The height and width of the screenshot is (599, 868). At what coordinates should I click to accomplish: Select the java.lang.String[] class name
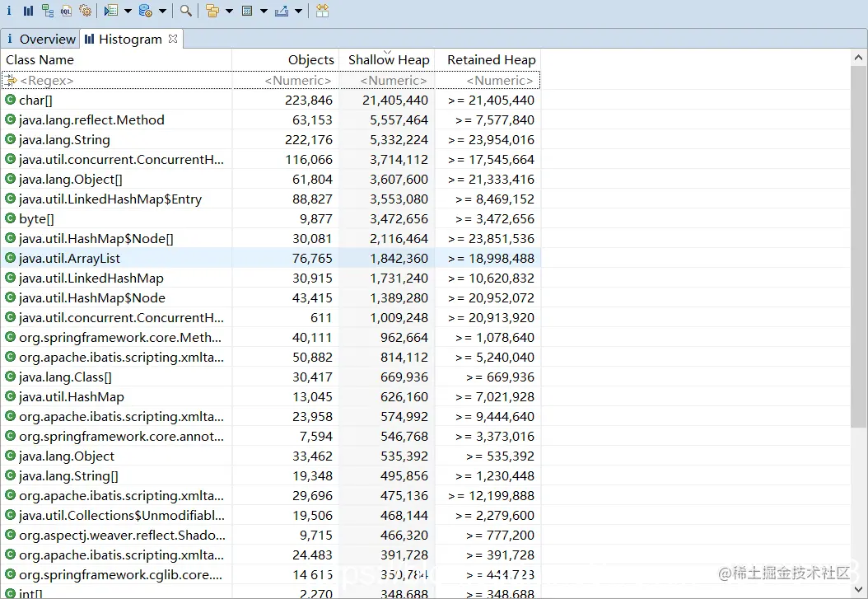(x=68, y=476)
